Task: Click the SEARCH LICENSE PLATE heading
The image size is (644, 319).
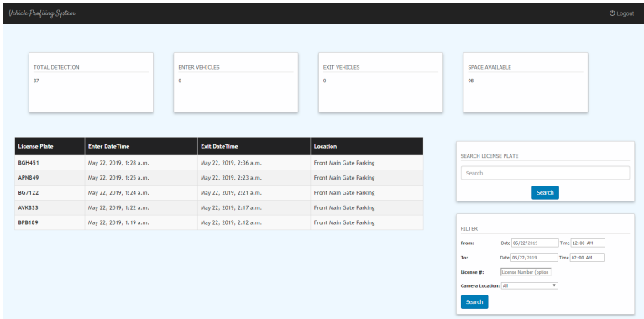Action: (x=490, y=156)
